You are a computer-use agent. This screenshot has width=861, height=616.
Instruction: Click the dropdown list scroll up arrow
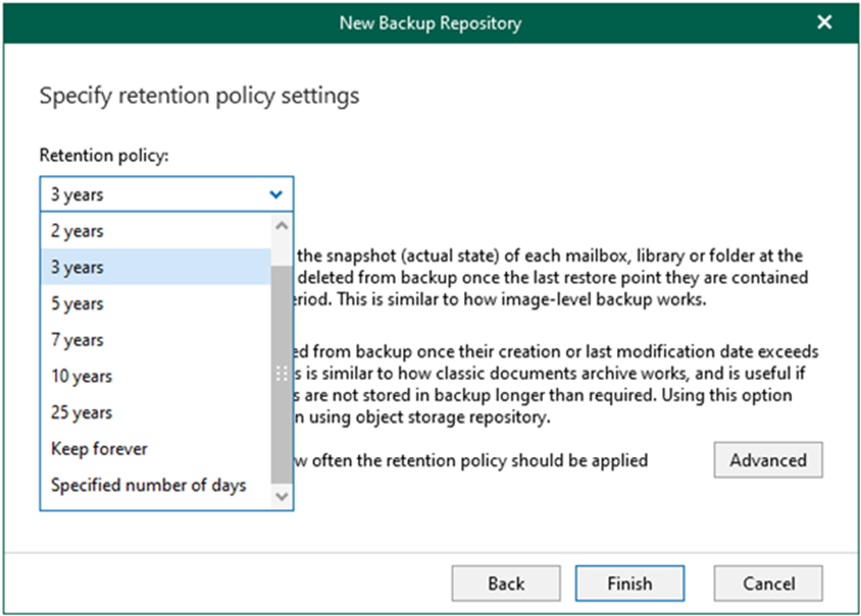282,225
